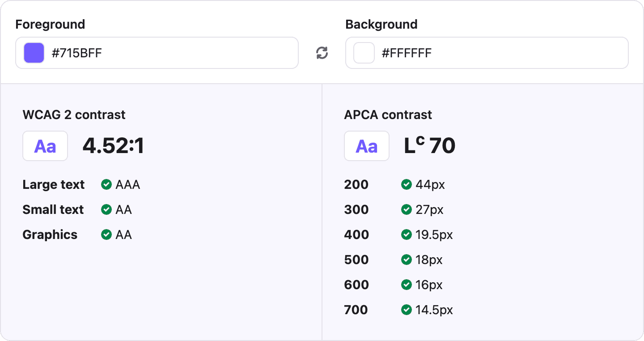Viewport: 644px width, 341px height.
Task: Click the green checkmark next to AAA Large text
Action: (106, 184)
